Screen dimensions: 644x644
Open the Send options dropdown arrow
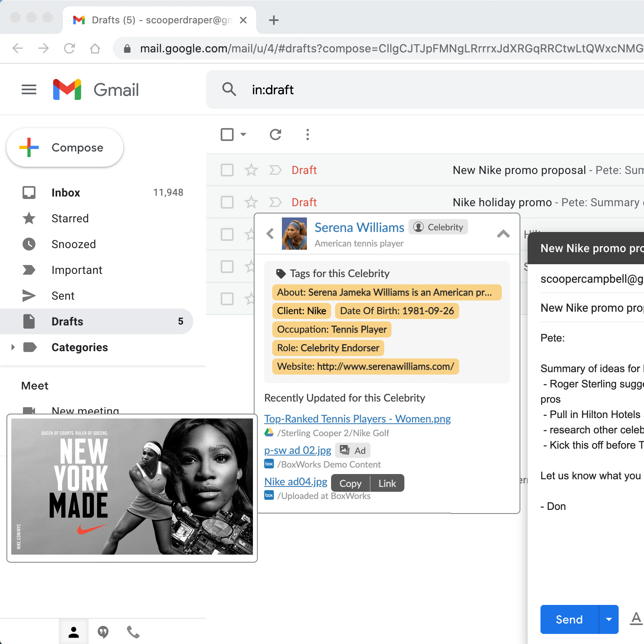click(x=609, y=619)
